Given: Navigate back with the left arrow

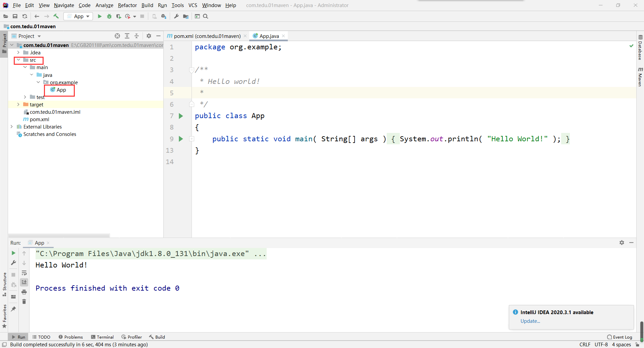Looking at the screenshot, I should click(37, 16).
